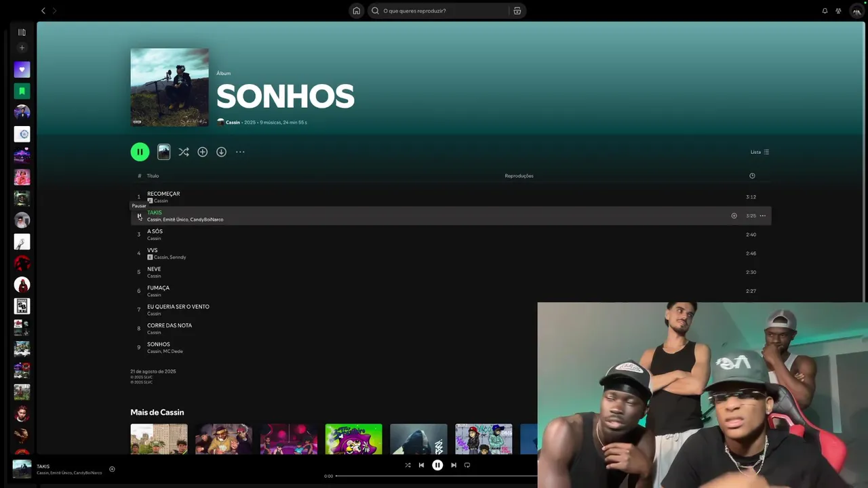Open artist CandyBoiNarco on TAKIS row
This screenshot has height=488, width=868.
coord(207,220)
